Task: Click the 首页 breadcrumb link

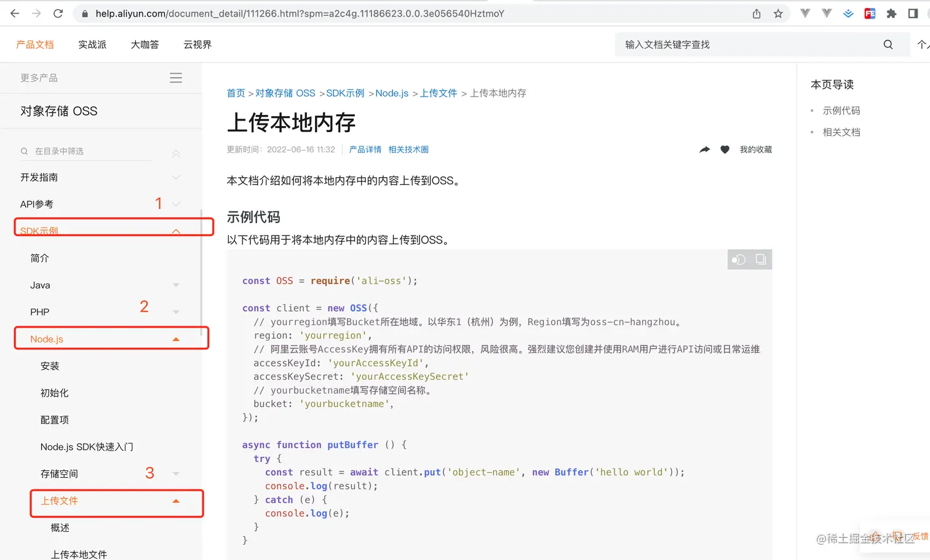Action: 236,93
